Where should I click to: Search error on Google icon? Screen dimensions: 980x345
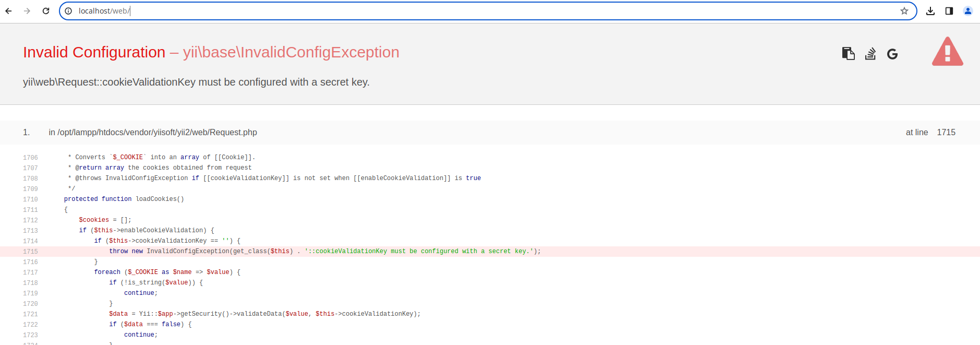(x=892, y=54)
